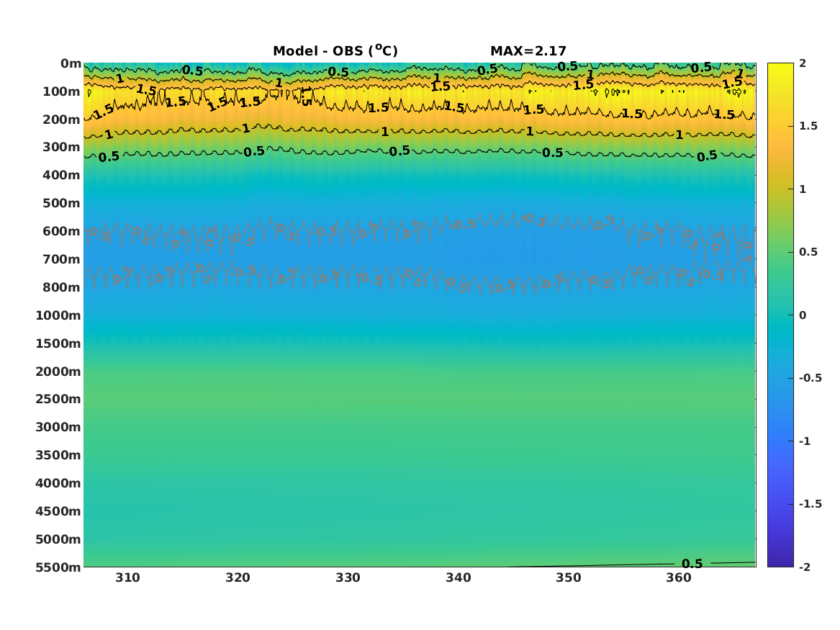Click the x-axis tick label 310

[x=127, y=577]
